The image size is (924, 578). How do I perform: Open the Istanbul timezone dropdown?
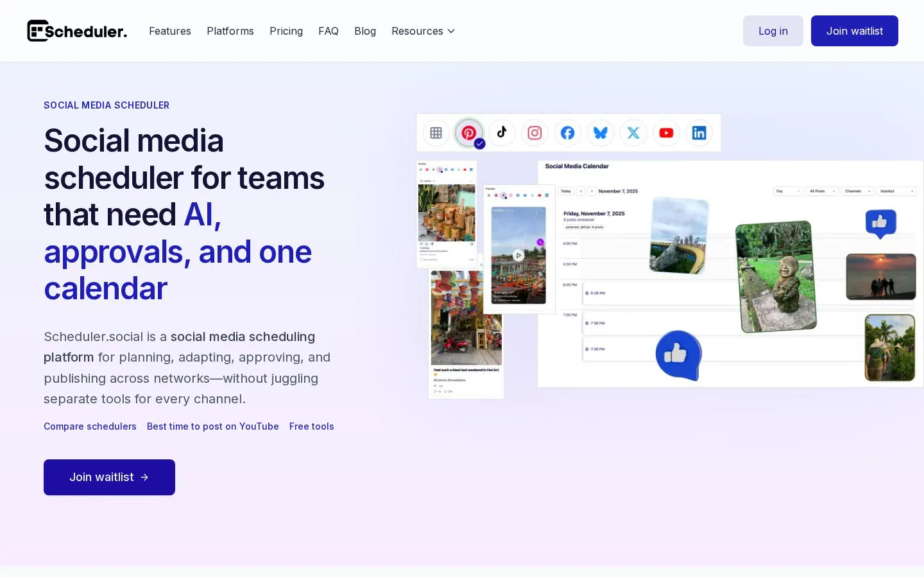[x=897, y=191]
